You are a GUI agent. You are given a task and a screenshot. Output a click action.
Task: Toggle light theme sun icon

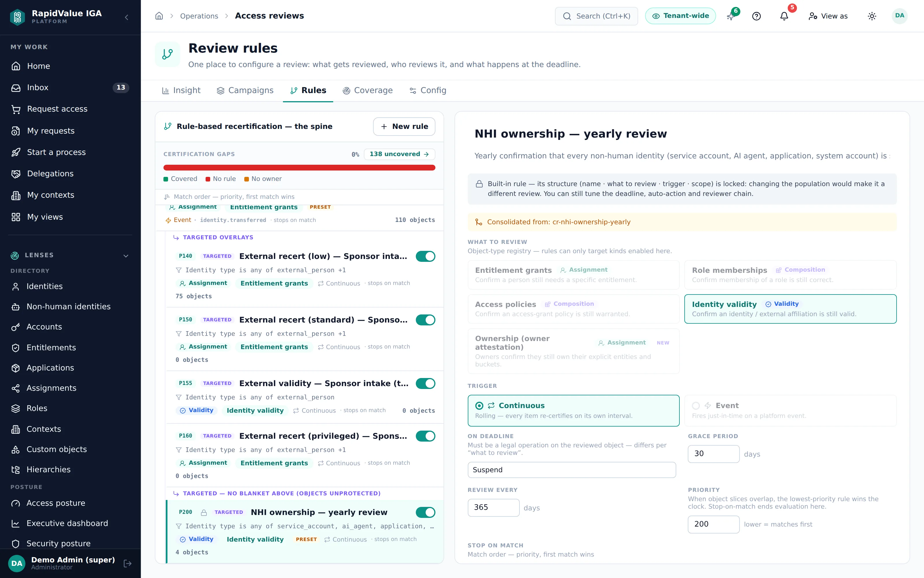(x=872, y=16)
